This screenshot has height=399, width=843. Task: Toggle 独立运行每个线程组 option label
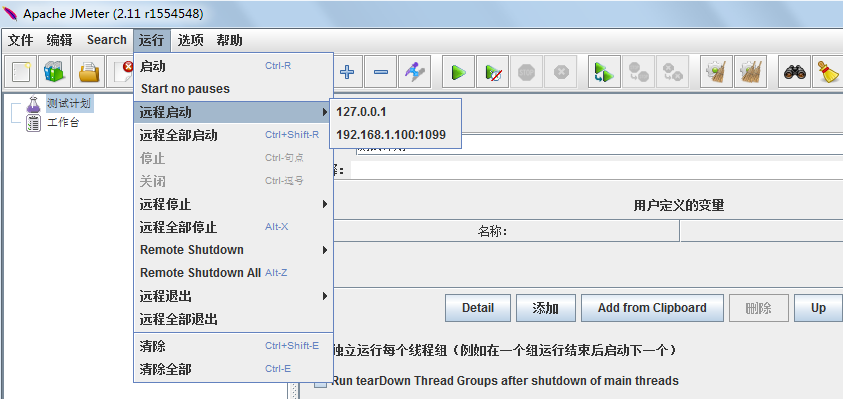click(x=504, y=351)
